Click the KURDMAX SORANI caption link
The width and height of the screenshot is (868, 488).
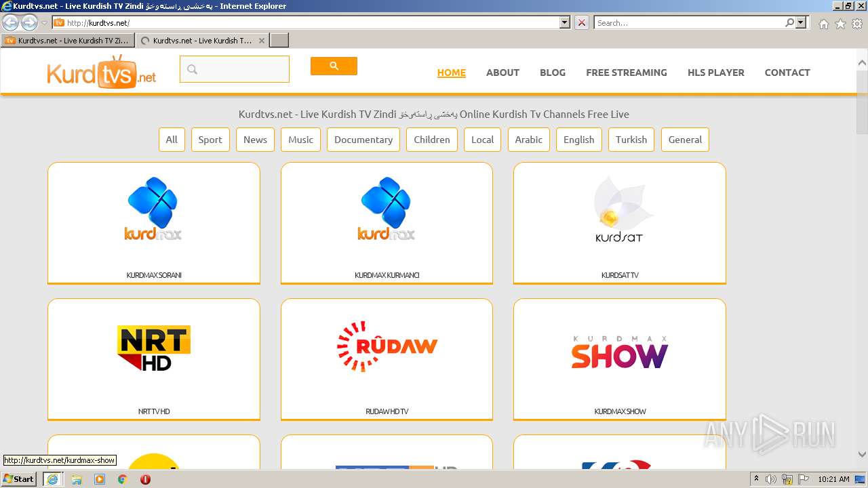point(154,275)
